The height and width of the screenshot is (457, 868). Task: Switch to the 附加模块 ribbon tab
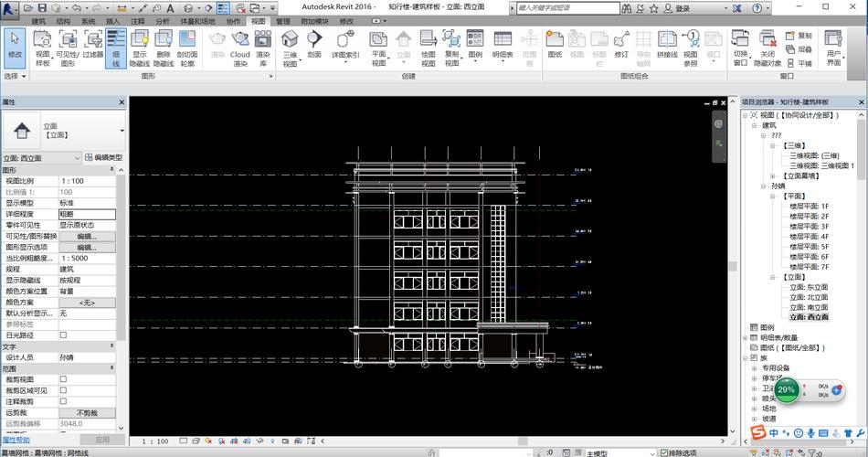pos(314,21)
